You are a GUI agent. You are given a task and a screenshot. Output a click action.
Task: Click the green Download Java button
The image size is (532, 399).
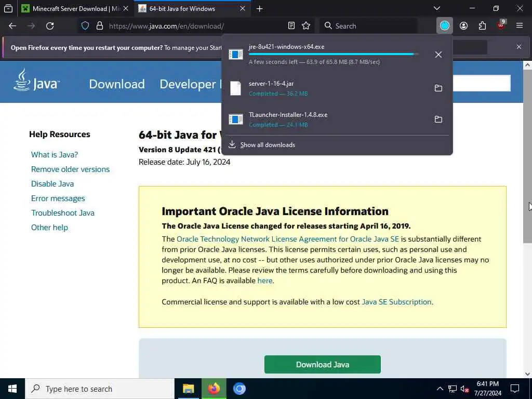click(x=322, y=364)
